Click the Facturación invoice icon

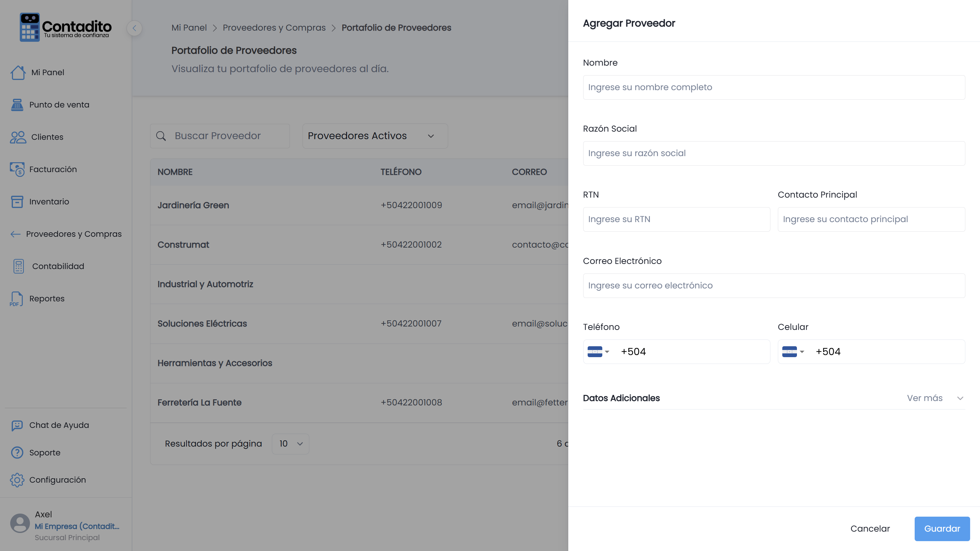(x=17, y=169)
